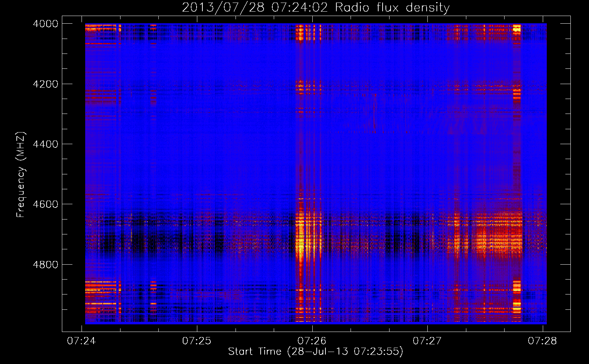Select the 4000 frequency tick label
The height and width of the screenshot is (364, 589).
(x=46, y=24)
